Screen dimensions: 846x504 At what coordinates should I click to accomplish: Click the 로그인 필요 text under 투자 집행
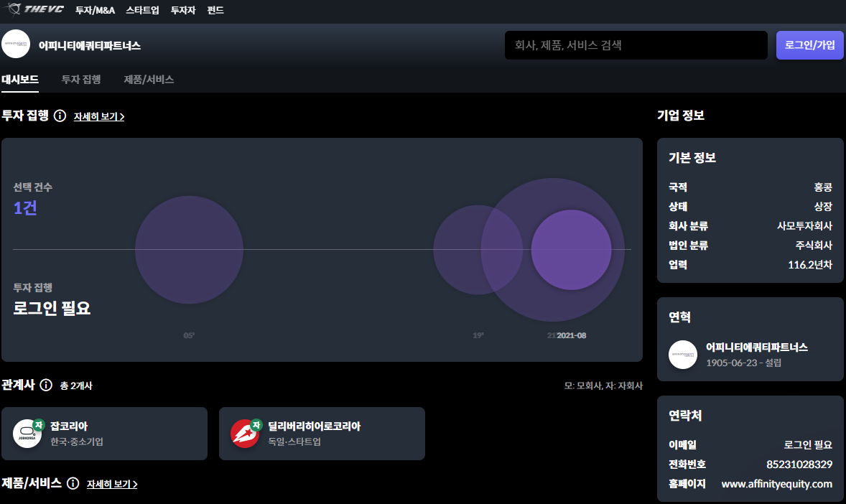52,308
